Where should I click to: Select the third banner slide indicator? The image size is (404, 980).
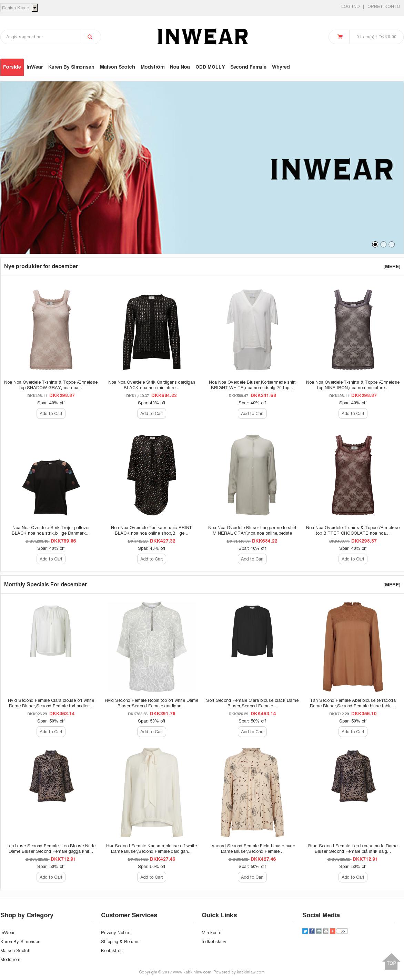click(392, 244)
